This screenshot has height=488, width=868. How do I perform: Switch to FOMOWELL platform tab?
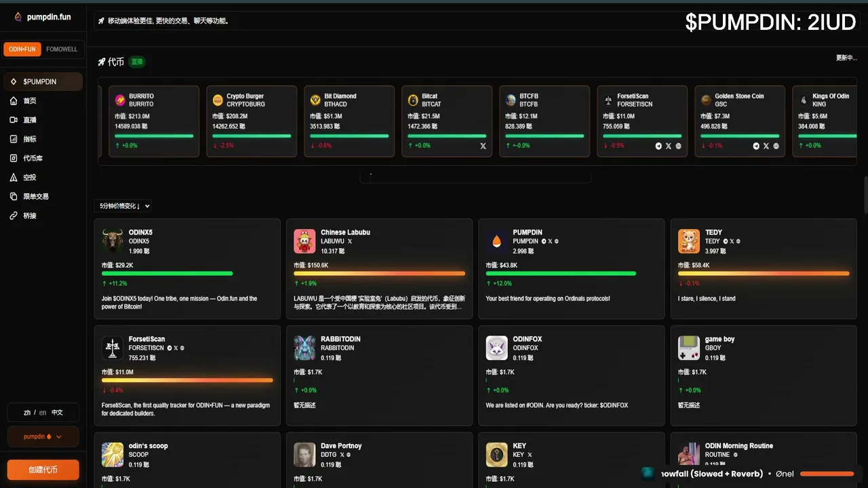click(x=62, y=49)
